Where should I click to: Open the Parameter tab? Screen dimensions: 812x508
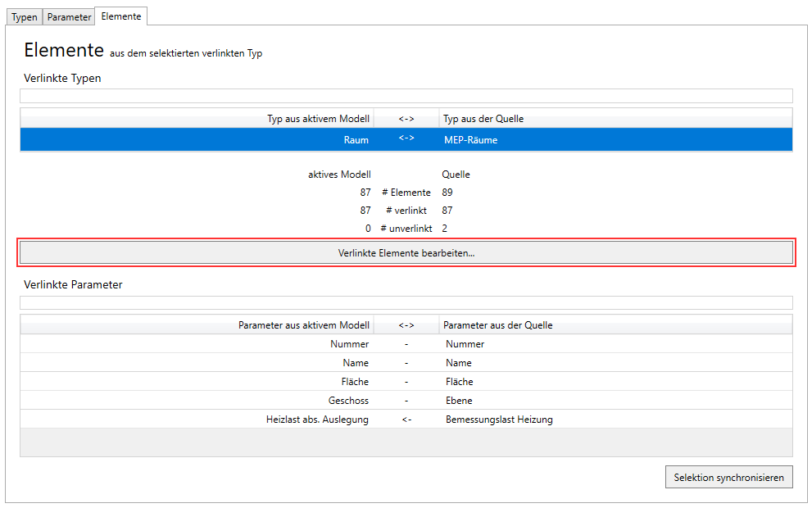(x=69, y=17)
